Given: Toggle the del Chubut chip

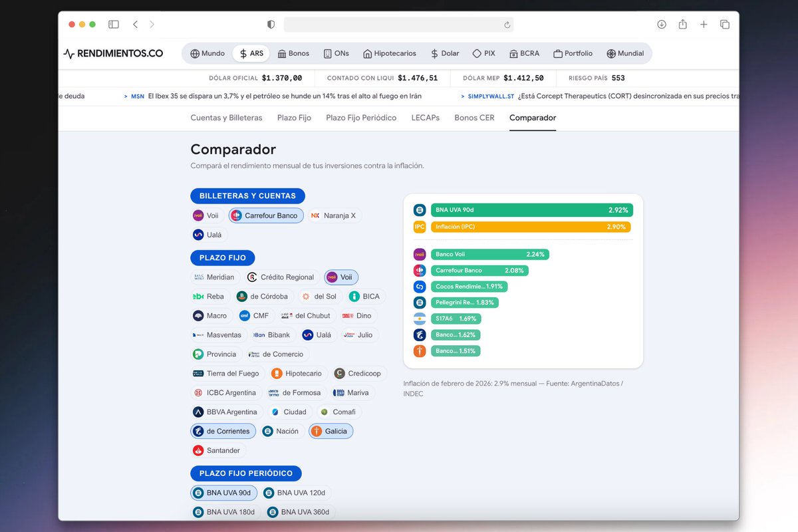Looking at the screenshot, I should pos(307,316).
